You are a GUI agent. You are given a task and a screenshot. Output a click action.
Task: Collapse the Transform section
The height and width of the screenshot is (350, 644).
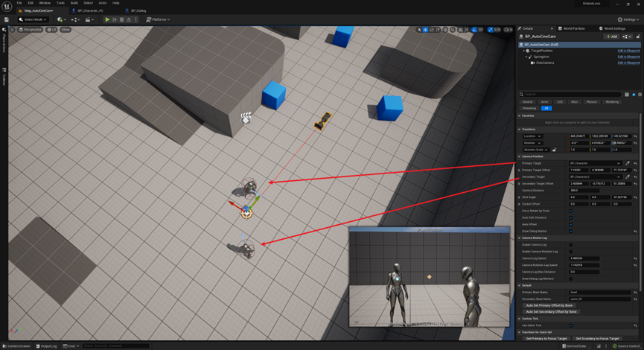click(x=520, y=130)
